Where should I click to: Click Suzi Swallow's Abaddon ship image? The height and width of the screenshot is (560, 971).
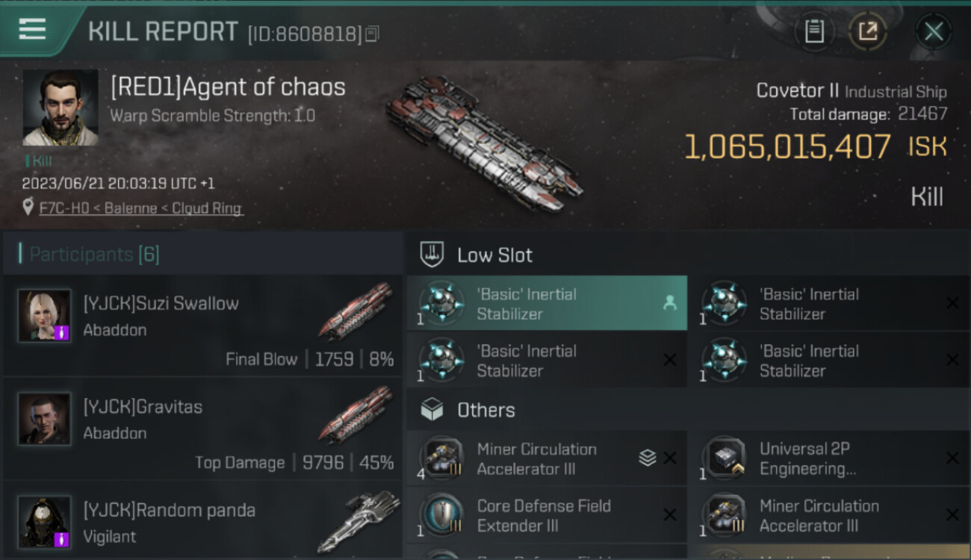click(x=356, y=311)
